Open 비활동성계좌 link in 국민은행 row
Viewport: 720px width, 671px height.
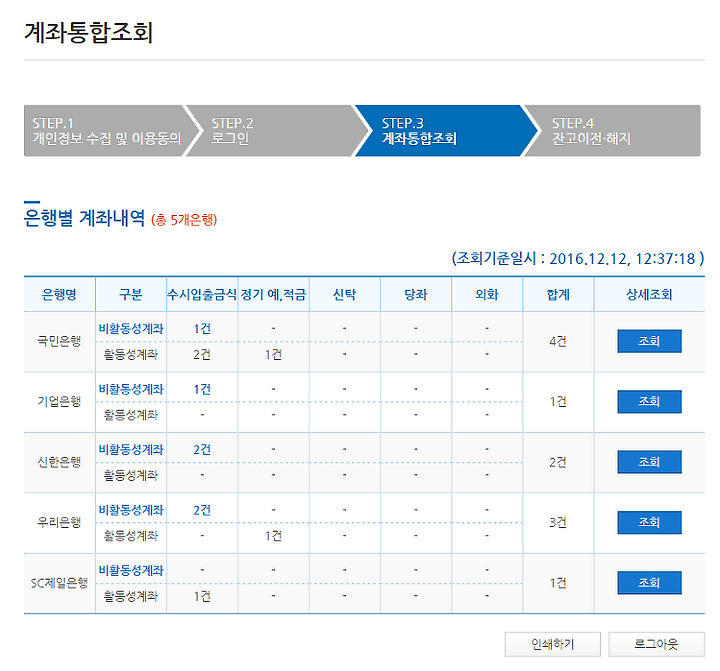131,329
